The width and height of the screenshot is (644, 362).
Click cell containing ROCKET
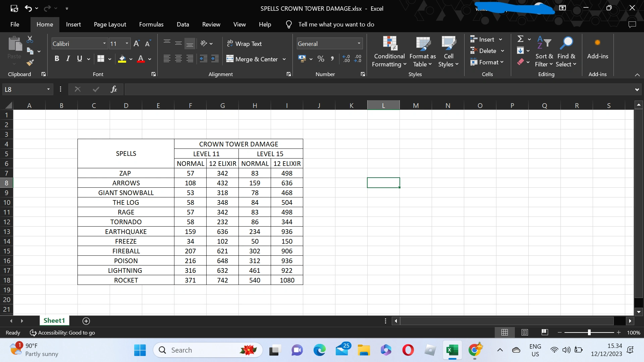click(x=126, y=280)
